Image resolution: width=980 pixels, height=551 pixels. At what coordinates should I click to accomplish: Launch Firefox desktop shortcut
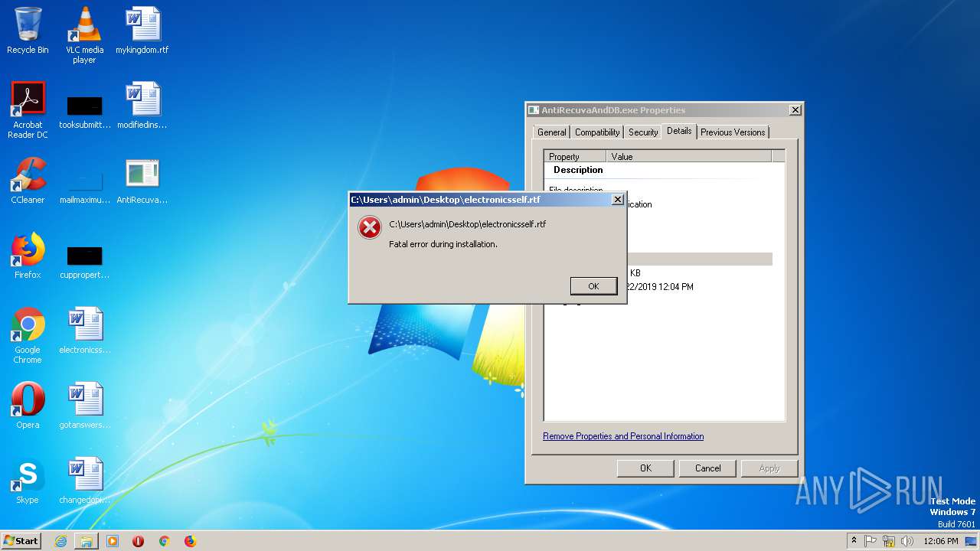pos(28,256)
